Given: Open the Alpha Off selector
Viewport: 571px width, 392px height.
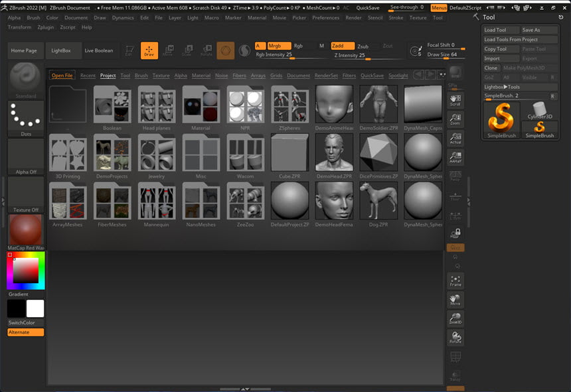Looking at the screenshot, I should (x=25, y=157).
